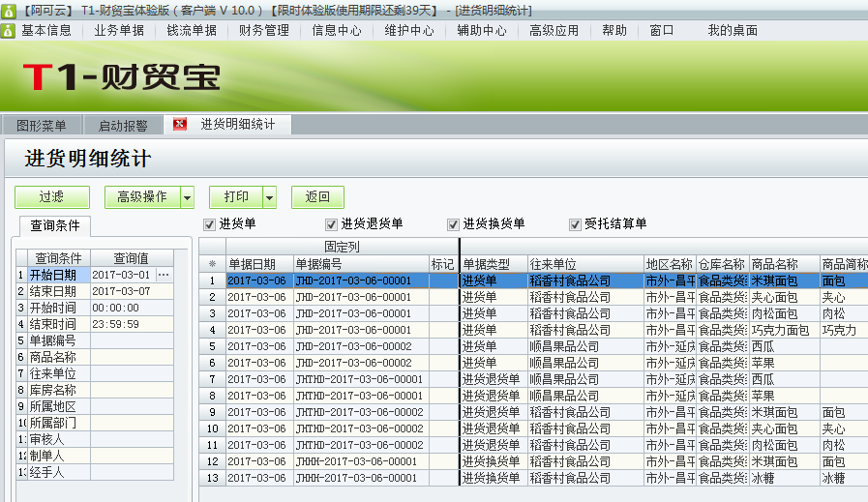Click the 开始日期 value field 2017-03-01
The height and width of the screenshot is (502, 868).
pos(123,275)
